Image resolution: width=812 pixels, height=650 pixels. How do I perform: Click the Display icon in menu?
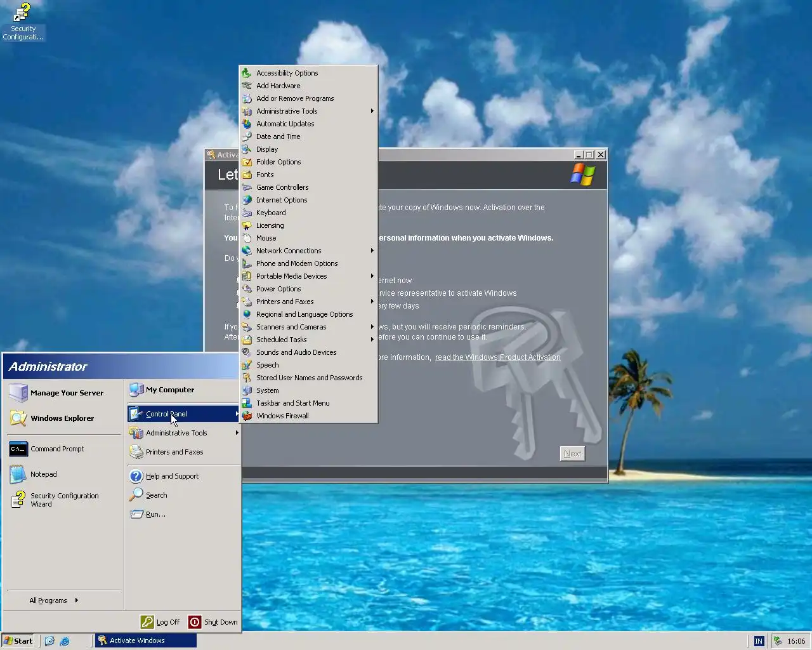pos(247,149)
